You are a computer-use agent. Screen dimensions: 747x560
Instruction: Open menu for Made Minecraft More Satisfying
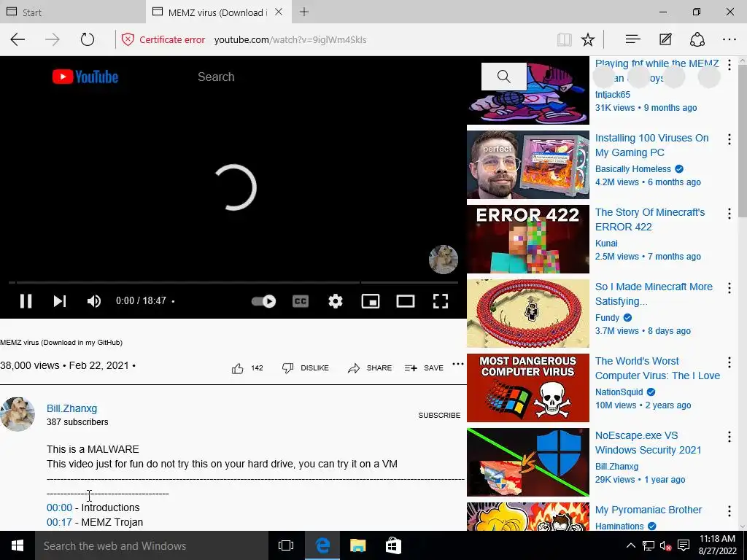coord(729,287)
